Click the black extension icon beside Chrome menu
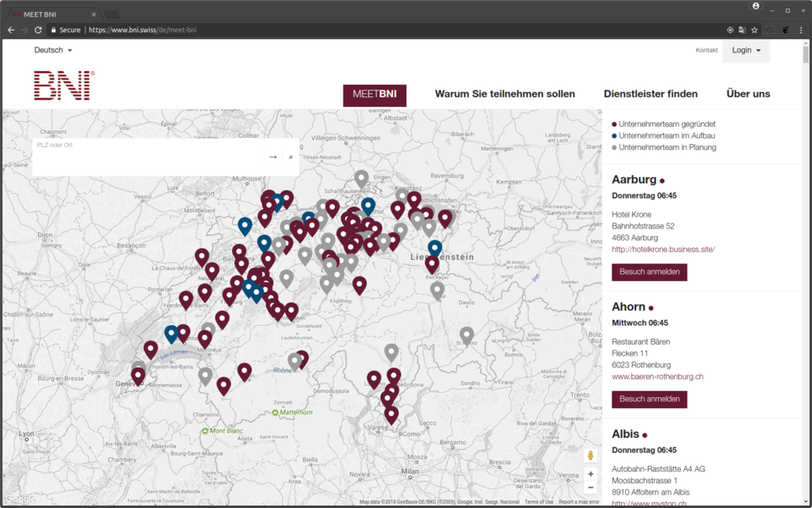Screen dimensions: 812x508 click(x=785, y=30)
